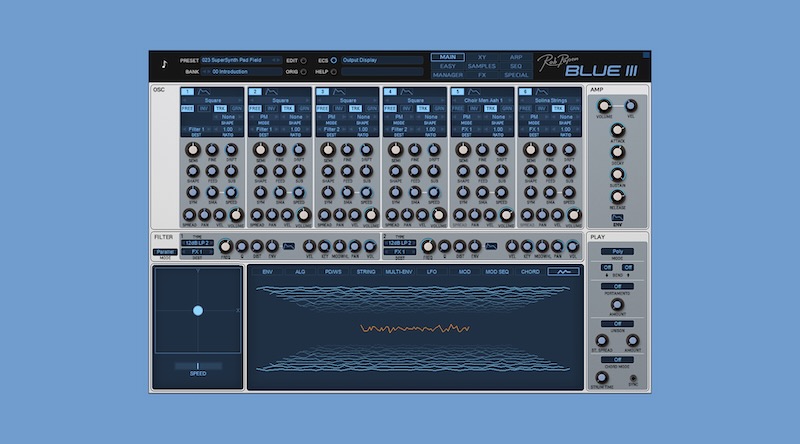800x444 pixels.
Task: Click the XY pad SPEED slider
Action: click(198, 366)
